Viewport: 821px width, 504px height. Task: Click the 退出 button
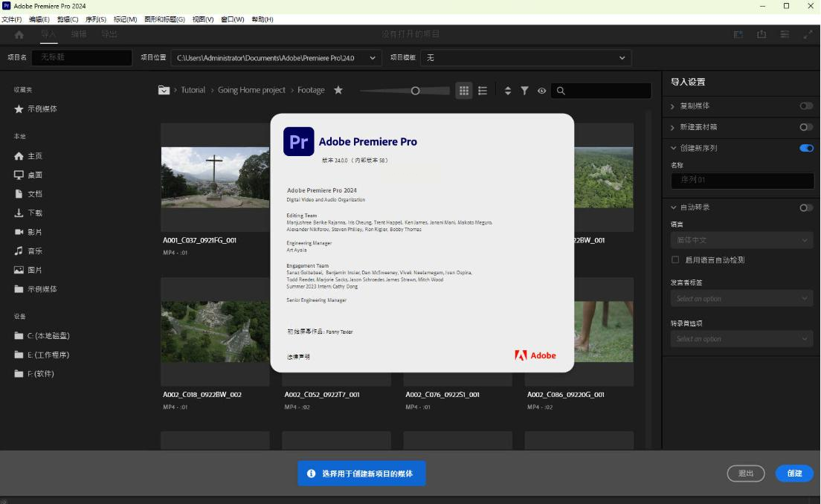click(745, 474)
